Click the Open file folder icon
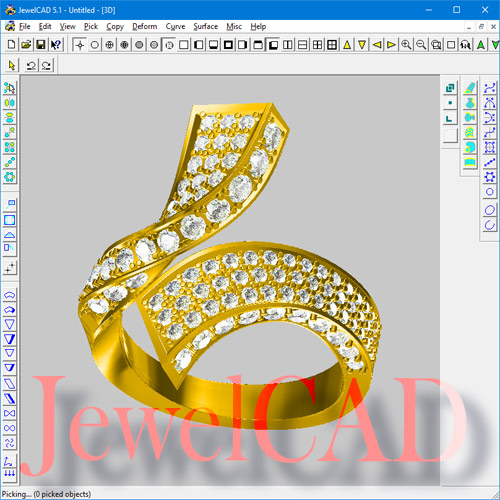 coord(26,44)
